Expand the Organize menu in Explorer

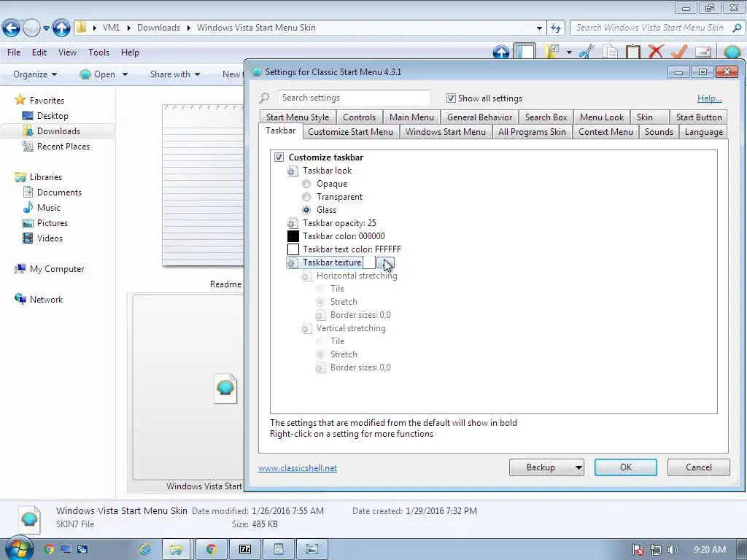(35, 74)
